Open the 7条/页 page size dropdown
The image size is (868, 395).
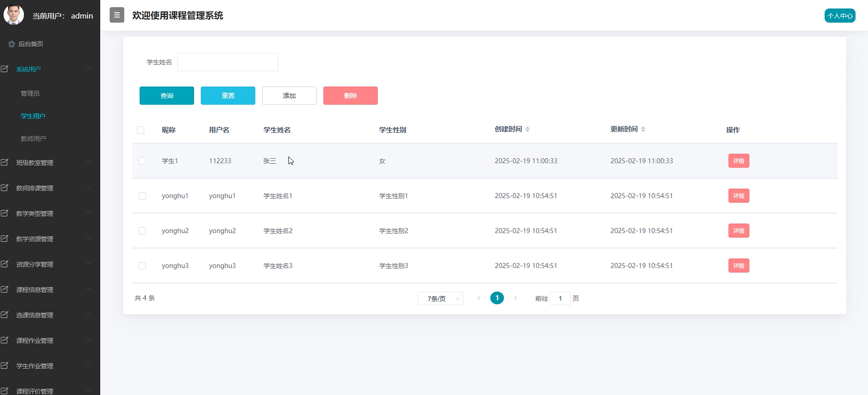click(440, 299)
